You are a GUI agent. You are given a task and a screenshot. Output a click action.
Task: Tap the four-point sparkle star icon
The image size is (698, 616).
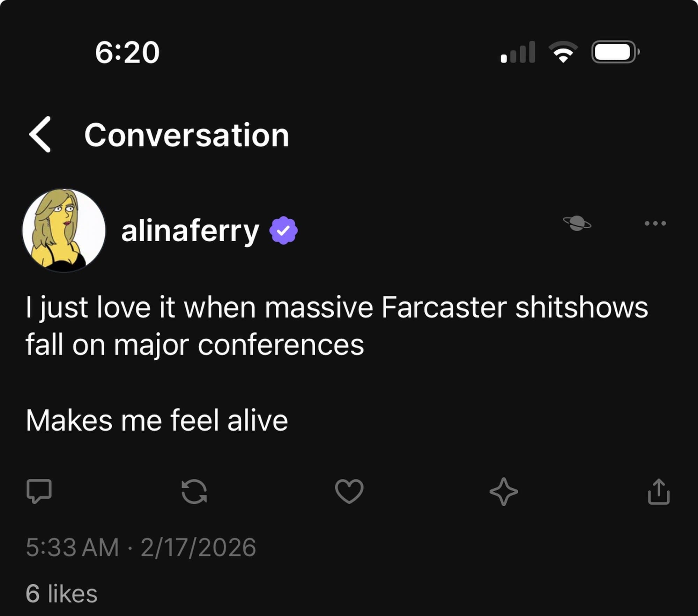(x=504, y=492)
